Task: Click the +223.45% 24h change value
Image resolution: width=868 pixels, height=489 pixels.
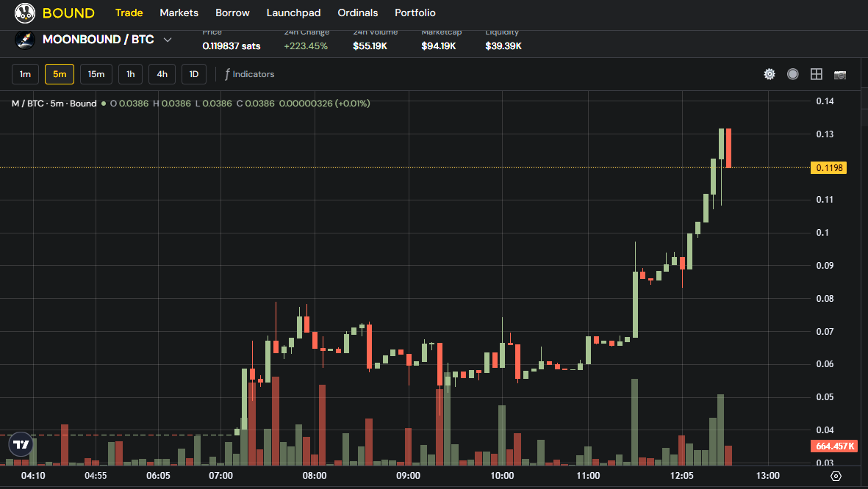Action: coord(306,46)
